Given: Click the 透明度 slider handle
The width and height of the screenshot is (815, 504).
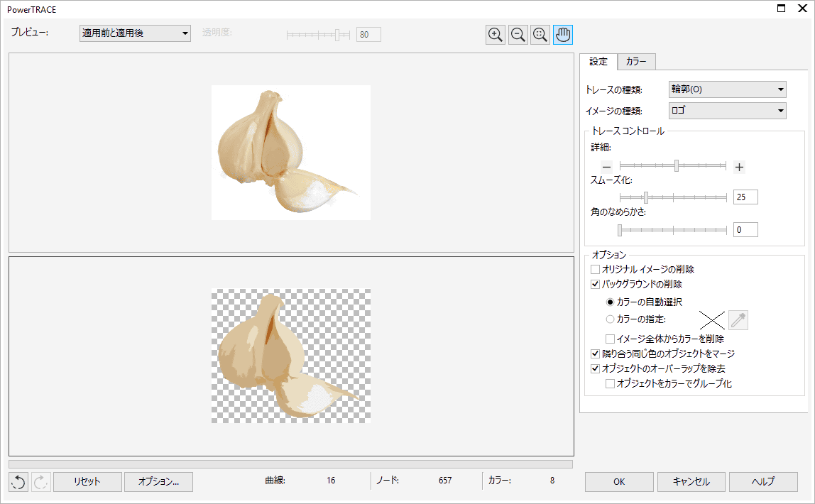Looking at the screenshot, I should tap(337, 35).
